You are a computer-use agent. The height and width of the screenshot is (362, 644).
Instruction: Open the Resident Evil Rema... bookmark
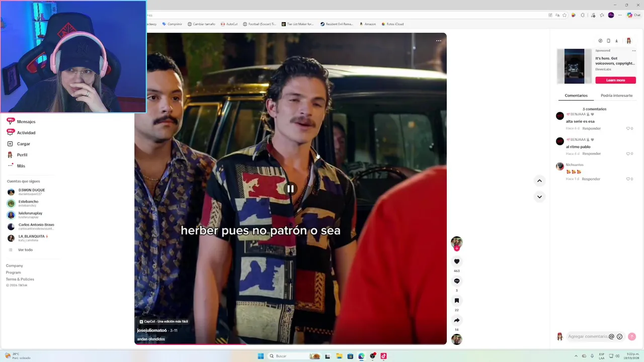337,24
